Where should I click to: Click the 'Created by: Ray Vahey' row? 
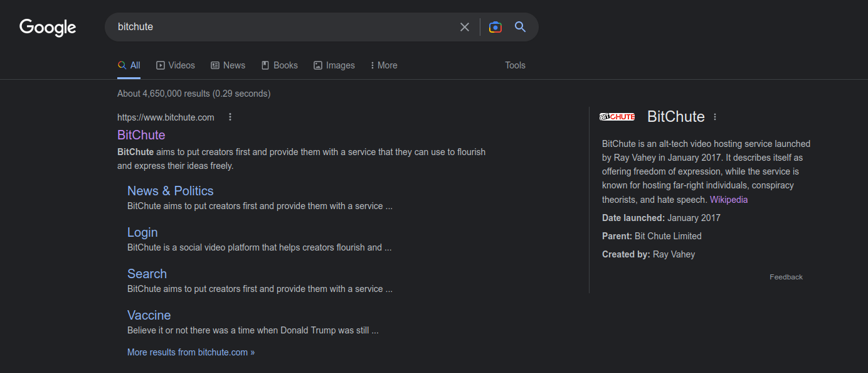648,254
